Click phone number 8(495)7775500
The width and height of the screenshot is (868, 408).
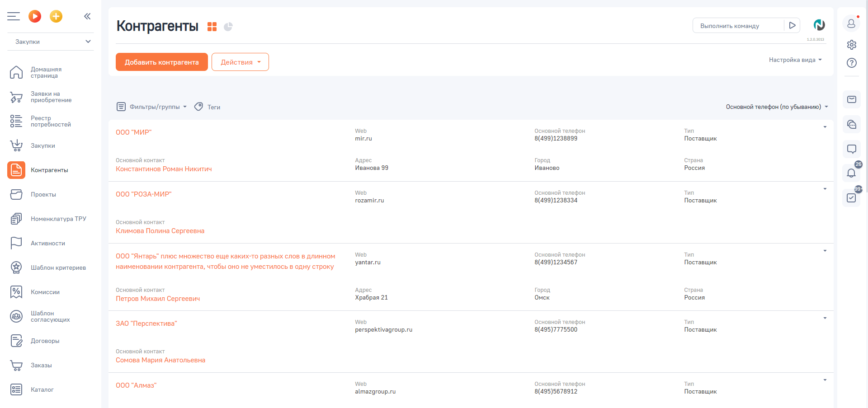(x=556, y=330)
